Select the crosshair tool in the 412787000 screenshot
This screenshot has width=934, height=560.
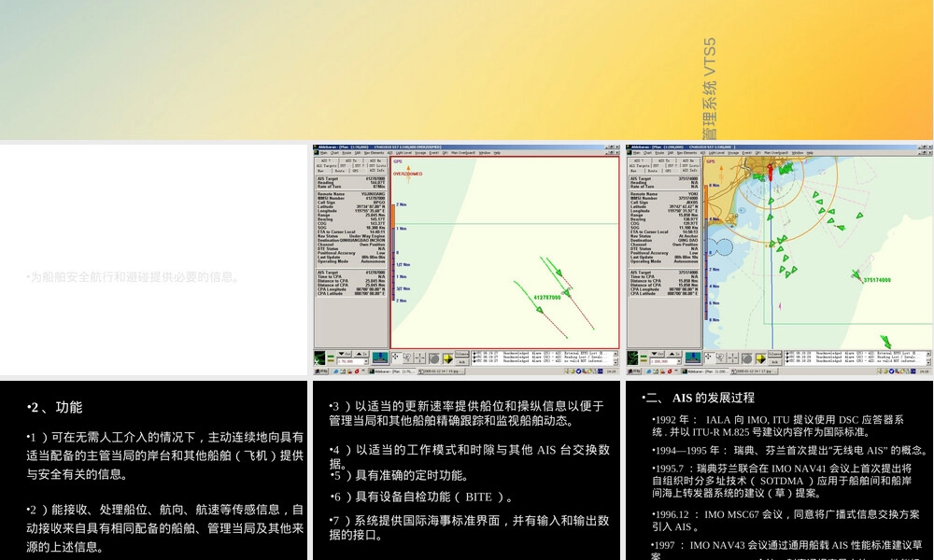tap(420, 357)
